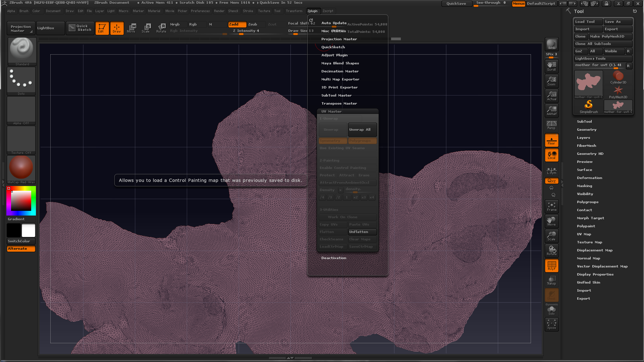Screen dimensions: 644x362
Task: Select the Cylinder3D tool thumbnail
Action: pos(618,77)
